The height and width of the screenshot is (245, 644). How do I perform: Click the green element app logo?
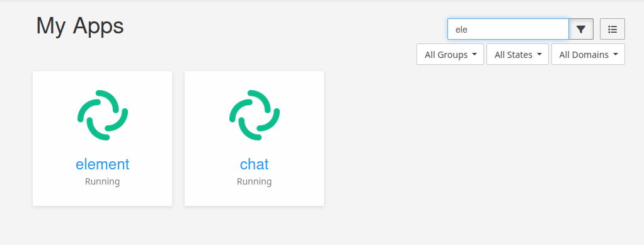click(x=102, y=115)
